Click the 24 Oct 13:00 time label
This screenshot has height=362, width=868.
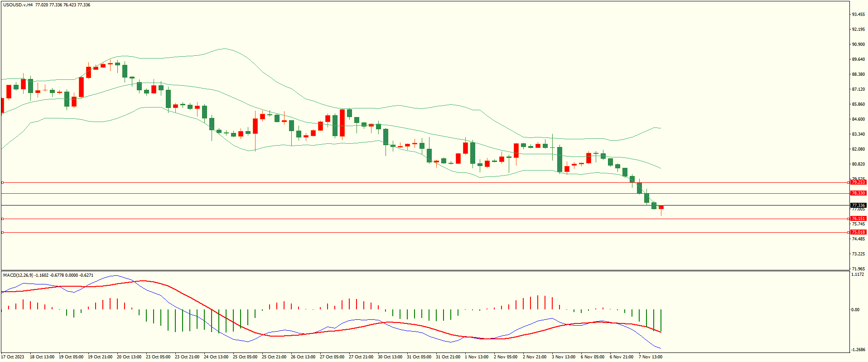coord(216,357)
